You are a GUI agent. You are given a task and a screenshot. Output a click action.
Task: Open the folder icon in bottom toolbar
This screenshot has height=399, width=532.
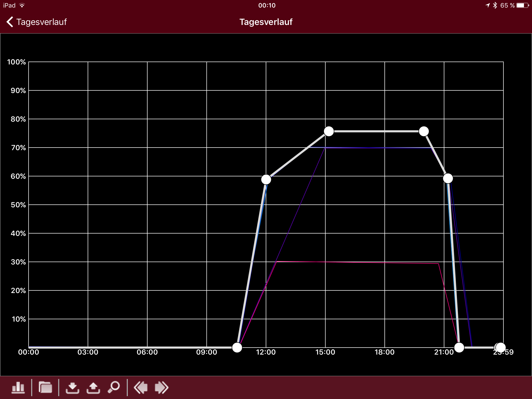[x=45, y=388]
